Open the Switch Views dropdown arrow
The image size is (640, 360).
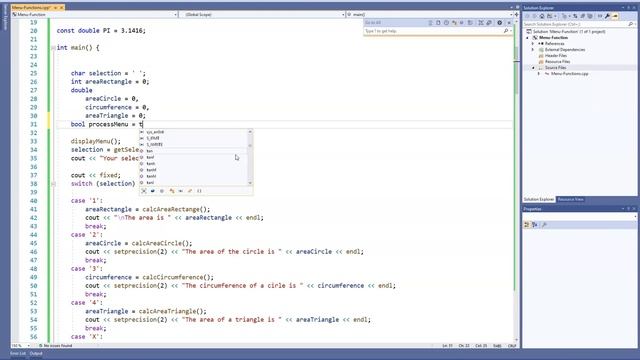555,16
